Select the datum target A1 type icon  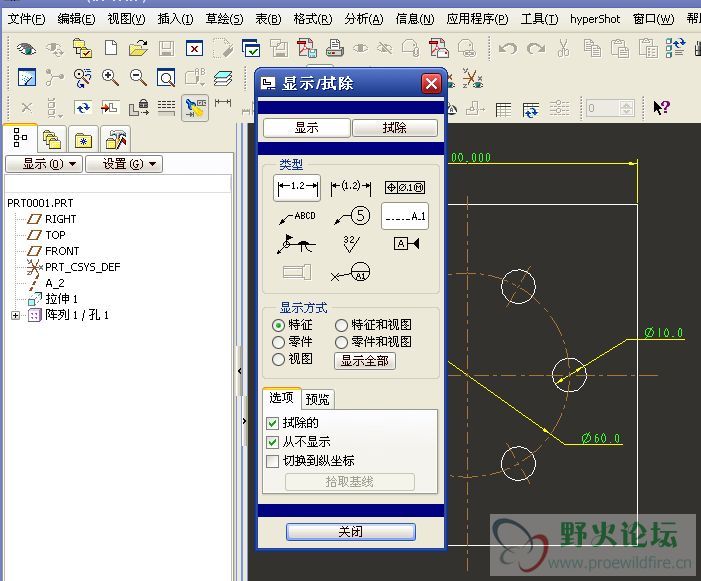pos(350,272)
